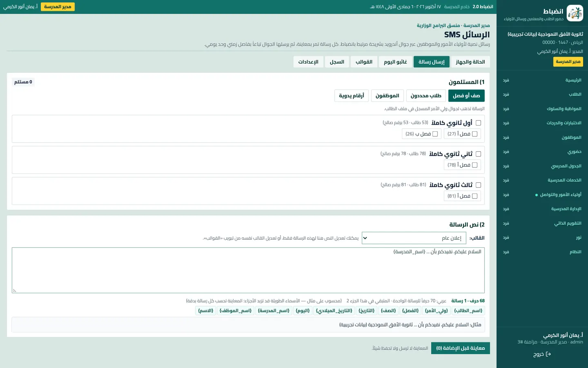Screen dimensions: 588x368
Task: Expand the الاختبارات والدرجات section via فرد
Action: point(506,123)
